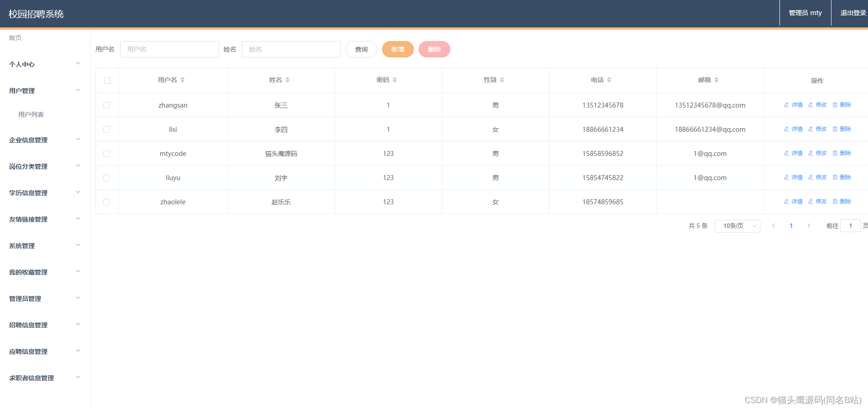The height and width of the screenshot is (409, 868).
Task: Select page number 1
Action: pos(791,226)
